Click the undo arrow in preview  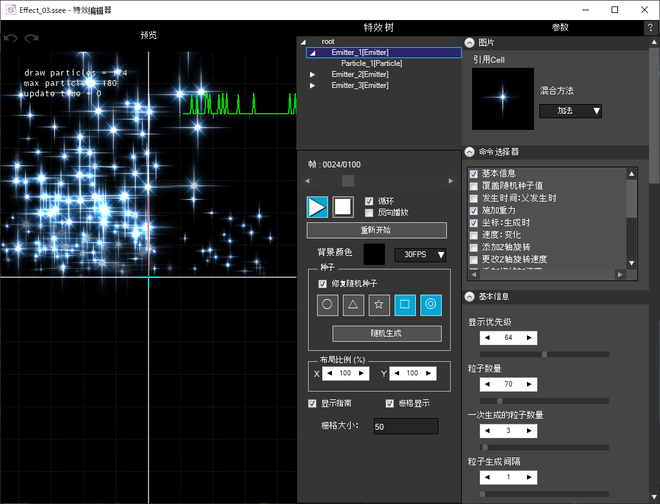click(x=11, y=38)
